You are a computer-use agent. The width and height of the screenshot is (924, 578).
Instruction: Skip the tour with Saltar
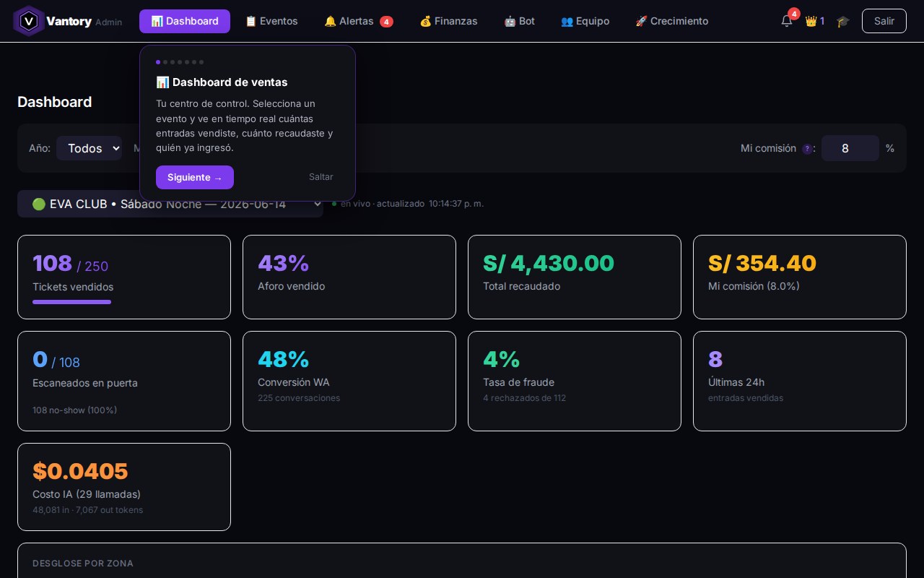tap(321, 177)
